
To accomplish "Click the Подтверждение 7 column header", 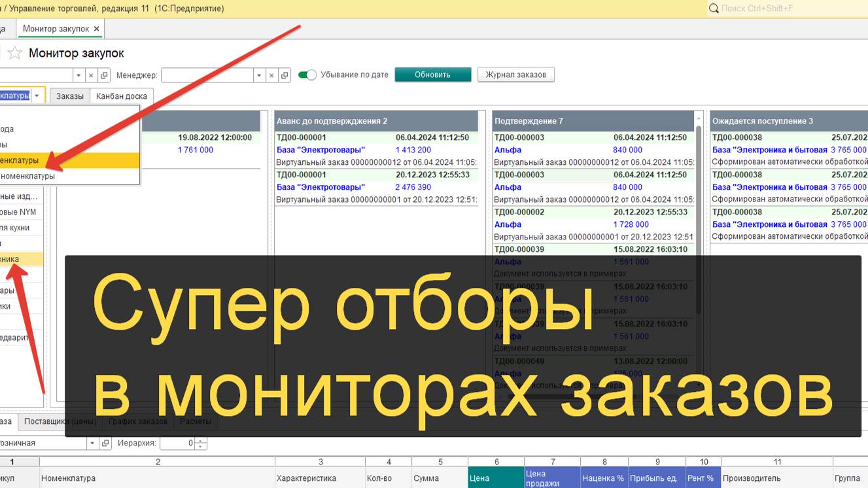I will (x=593, y=121).
